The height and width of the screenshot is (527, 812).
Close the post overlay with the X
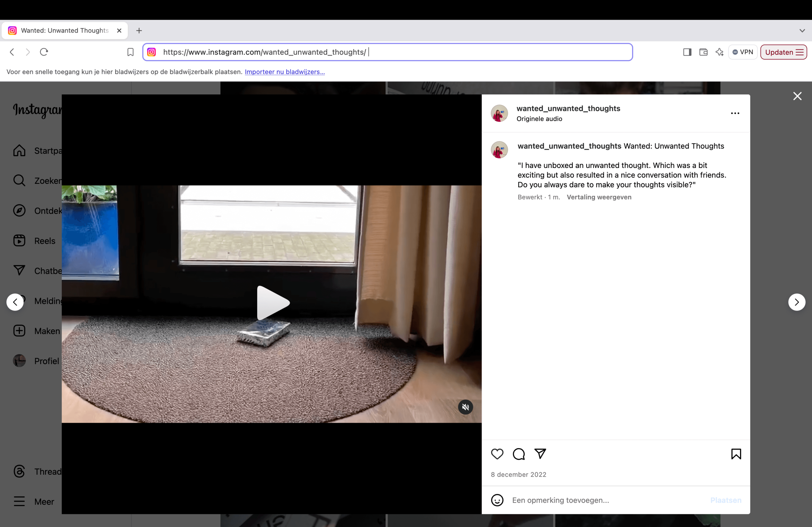pyautogui.click(x=797, y=96)
